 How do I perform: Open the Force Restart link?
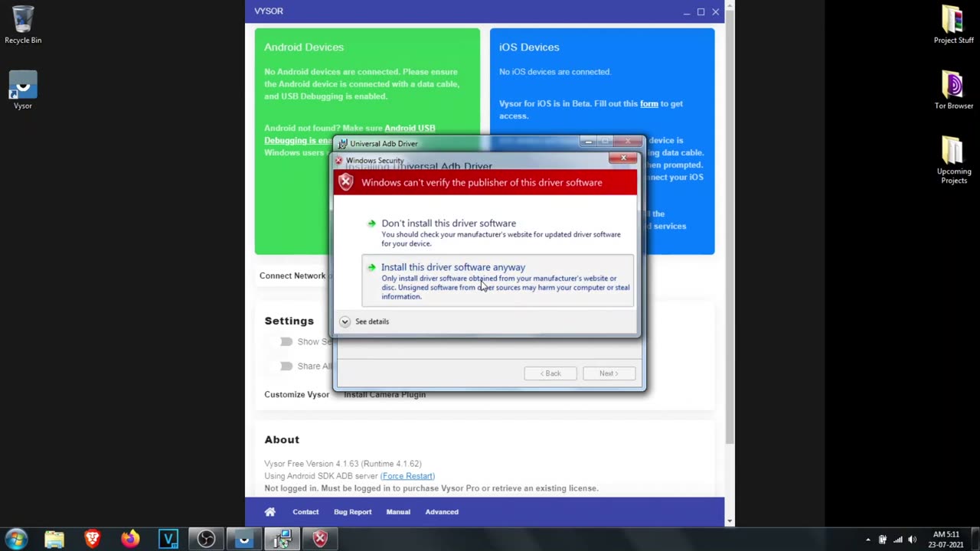click(x=407, y=476)
